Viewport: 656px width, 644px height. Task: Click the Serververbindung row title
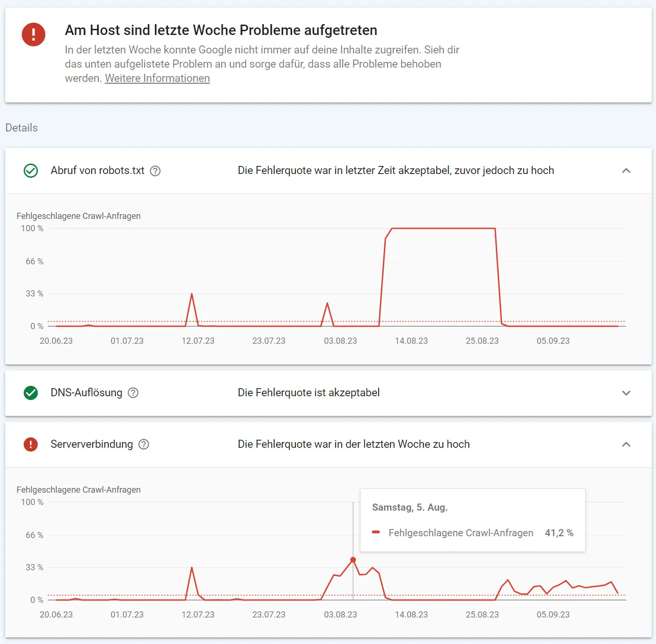(x=92, y=444)
